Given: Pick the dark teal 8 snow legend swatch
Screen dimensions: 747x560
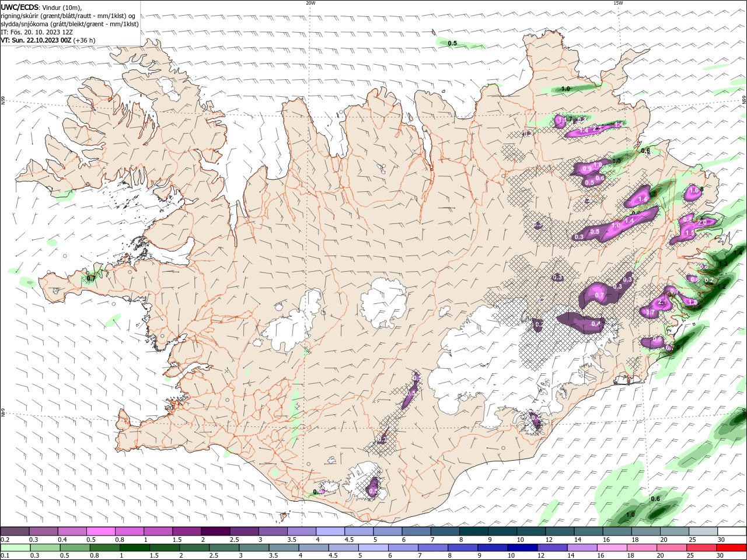Looking at the screenshot, I should 473,531.
